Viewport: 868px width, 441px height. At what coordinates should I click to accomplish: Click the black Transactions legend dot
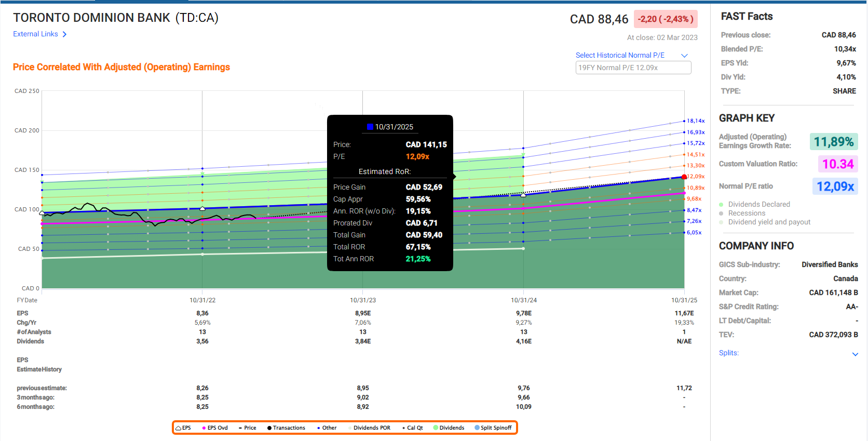pos(269,428)
